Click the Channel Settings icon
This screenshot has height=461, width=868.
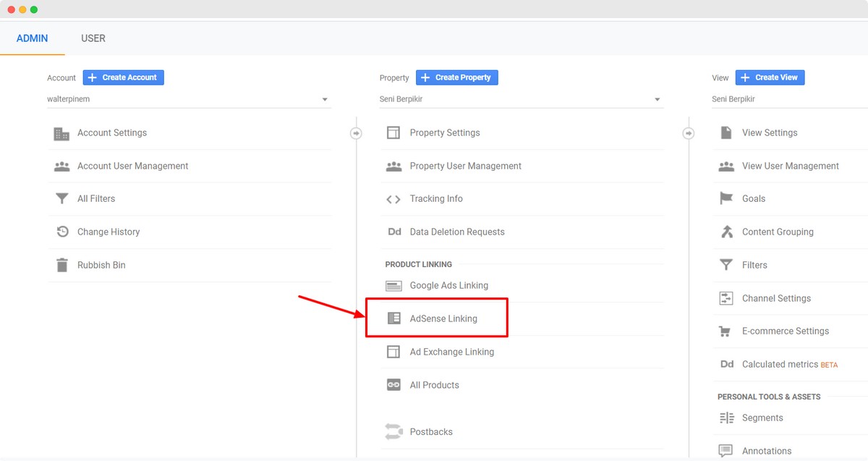[x=726, y=298]
